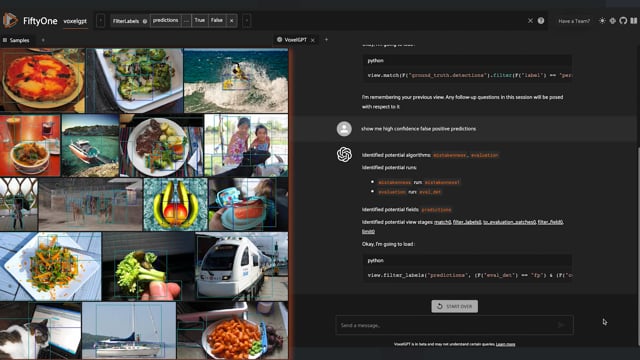Select the False parameter of FilterLabels
Viewport: 640px width, 360px height.
[217, 20]
